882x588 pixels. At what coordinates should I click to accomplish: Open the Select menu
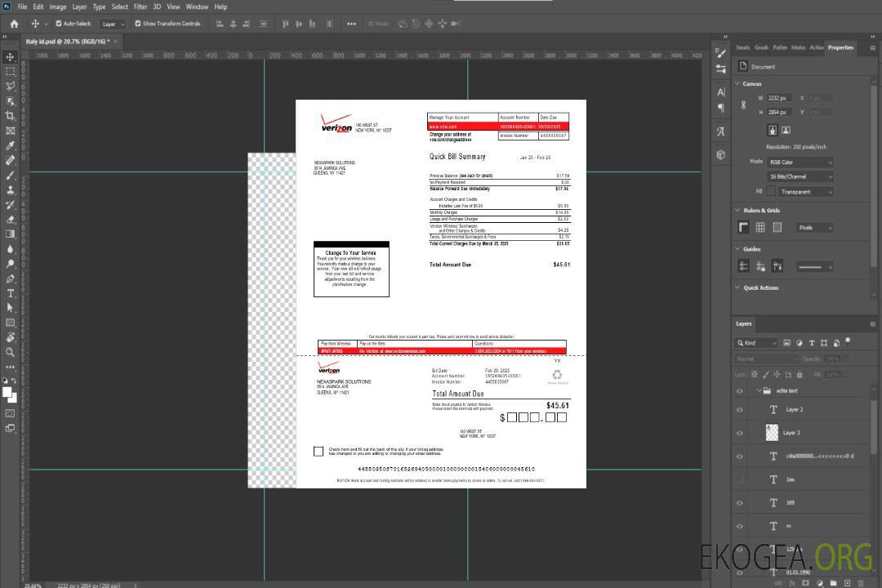point(120,7)
